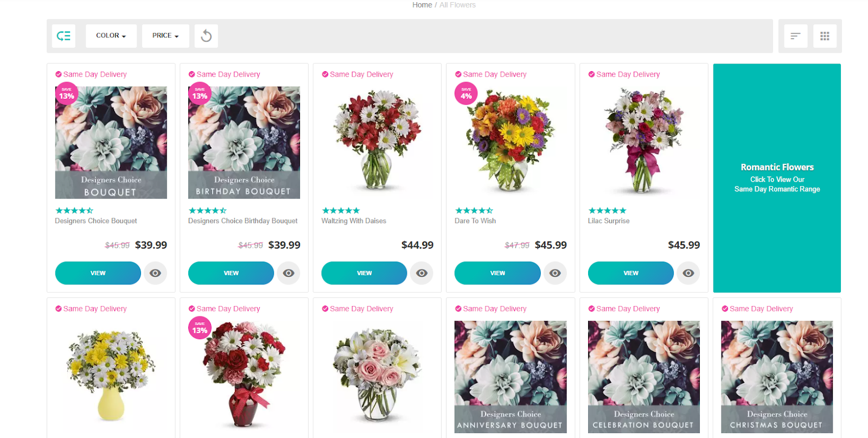Quick view eye for Designers Choice Birthday Bouquet
Image resolution: width=868 pixels, height=438 pixels.
[289, 273]
